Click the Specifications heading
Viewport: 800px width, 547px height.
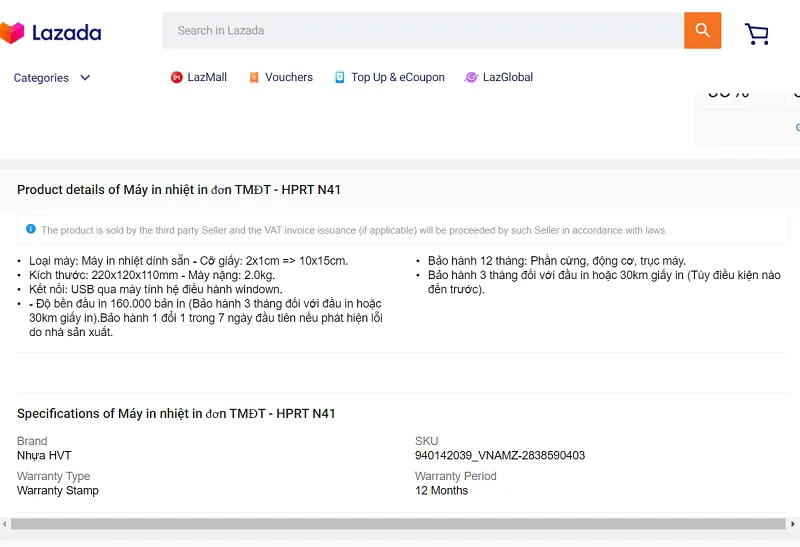[176, 413]
